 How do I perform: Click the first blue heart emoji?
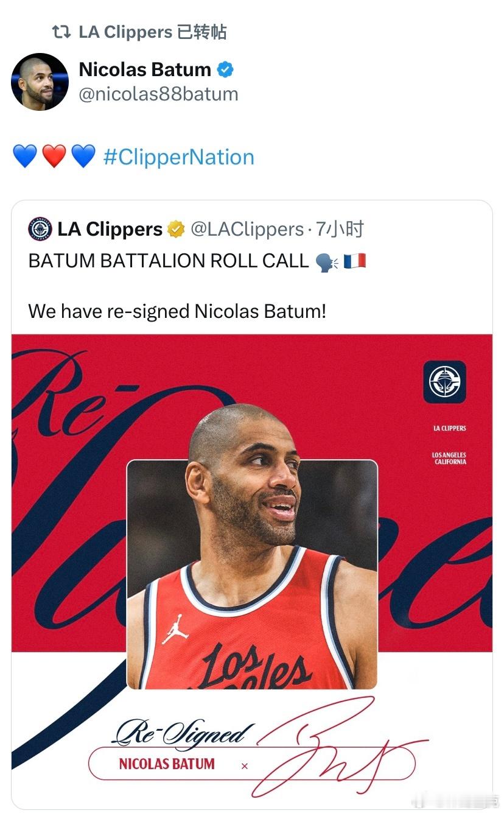(x=24, y=157)
